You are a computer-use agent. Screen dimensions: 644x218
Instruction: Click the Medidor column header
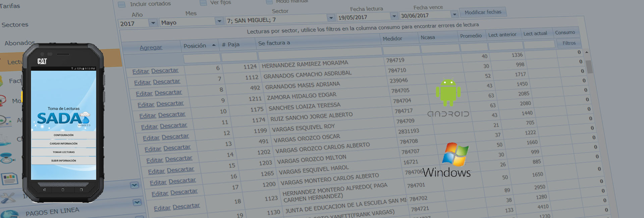(392, 39)
